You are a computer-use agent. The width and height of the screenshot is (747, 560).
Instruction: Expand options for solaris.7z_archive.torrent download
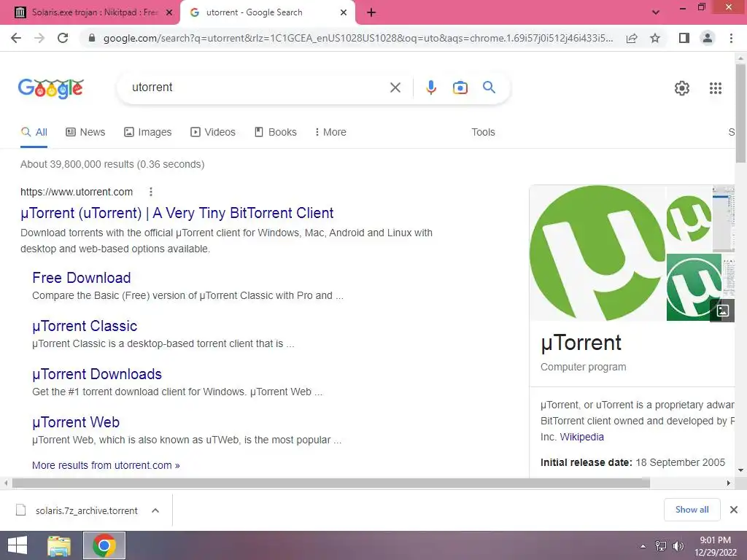click(x=155, y=510)
